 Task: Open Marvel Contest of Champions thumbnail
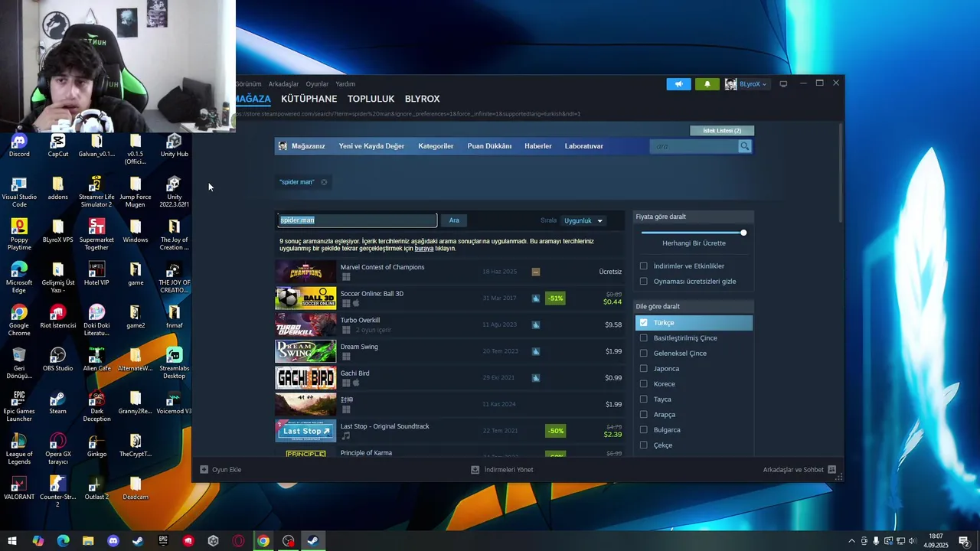pyautogui.click(x=305, y=272)
